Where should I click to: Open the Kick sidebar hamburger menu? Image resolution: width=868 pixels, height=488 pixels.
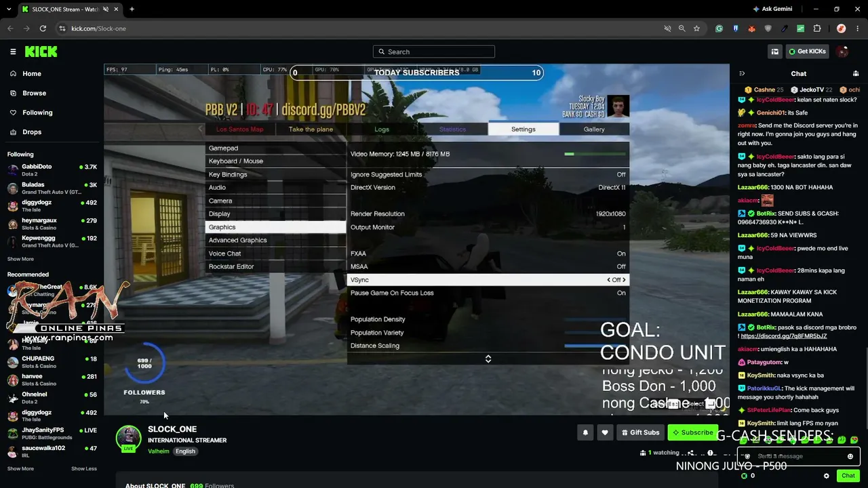13,52
